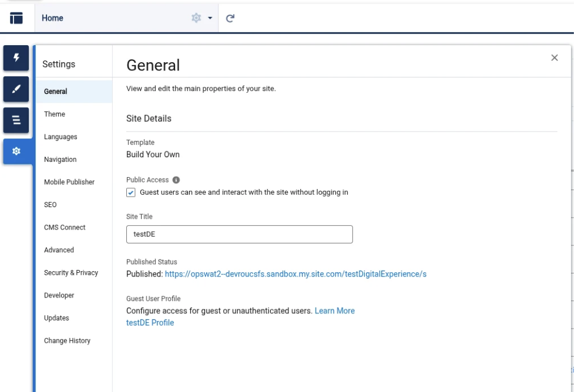Open the page properties gear dropdown
The height and width of the screenshot is (392, 578).
(201, 18)
